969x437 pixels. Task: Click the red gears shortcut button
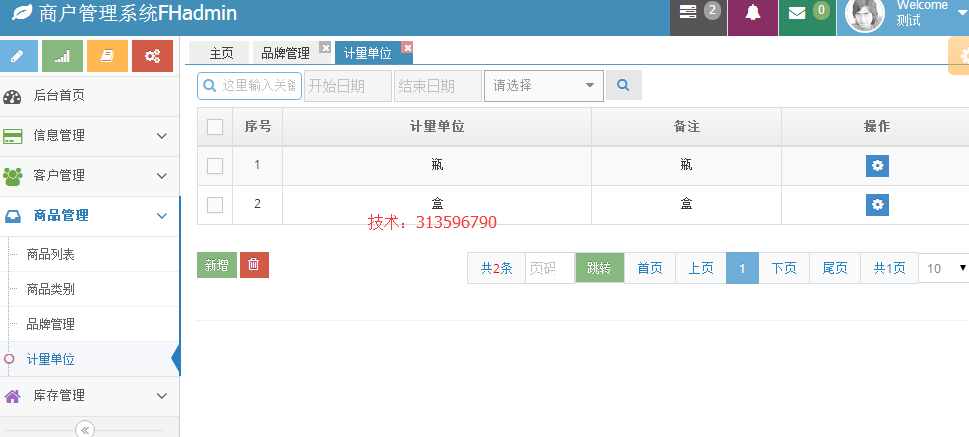(x=153, y=56)
